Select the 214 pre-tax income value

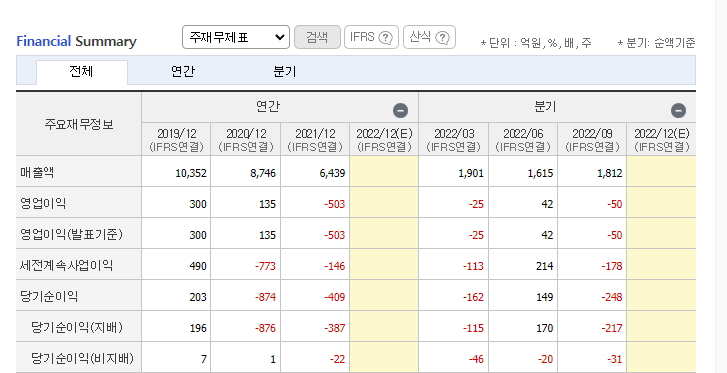pos(545,266)
